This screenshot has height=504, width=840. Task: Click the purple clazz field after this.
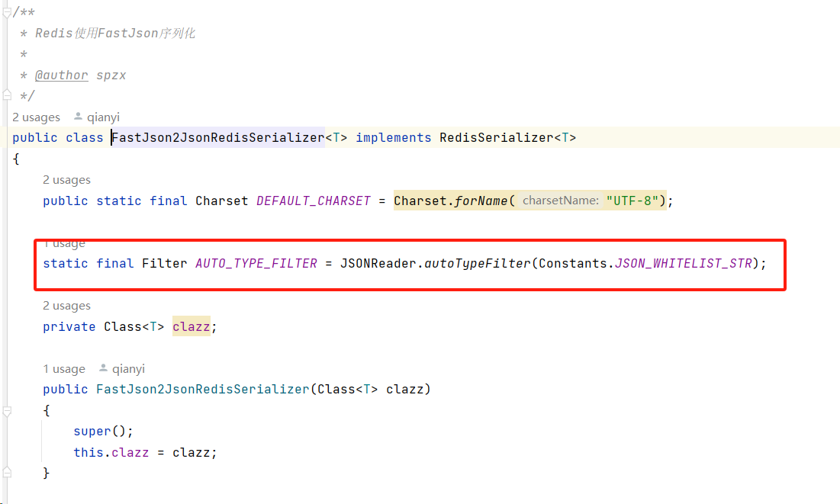[130, 453]
